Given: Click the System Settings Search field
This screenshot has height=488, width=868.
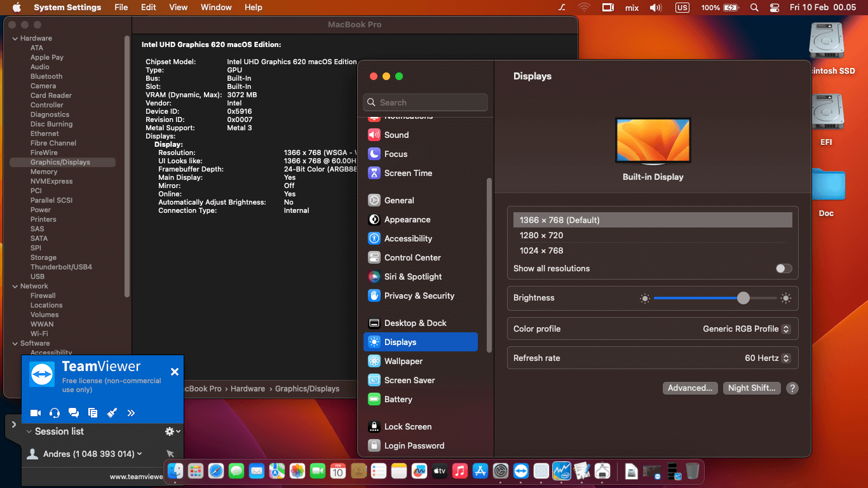Looking at the screenshot, I should pos(426,102).
